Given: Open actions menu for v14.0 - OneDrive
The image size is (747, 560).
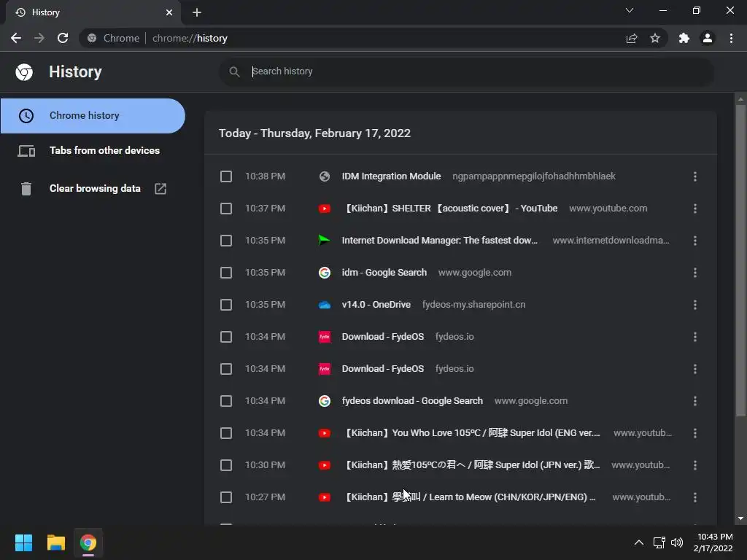Looking at the screenshot, I should [x=695, y=305].
